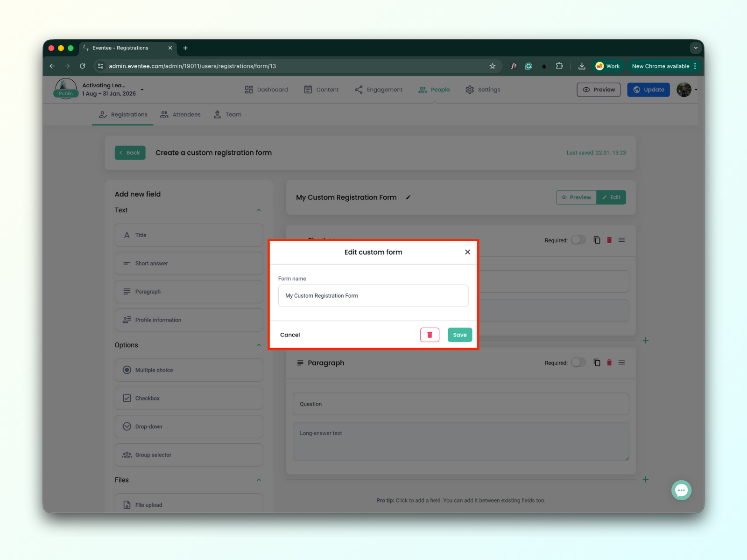The height and width of the screenshot is (560, 747).
Task: Click the blue Update button
Action: point(648,90)
